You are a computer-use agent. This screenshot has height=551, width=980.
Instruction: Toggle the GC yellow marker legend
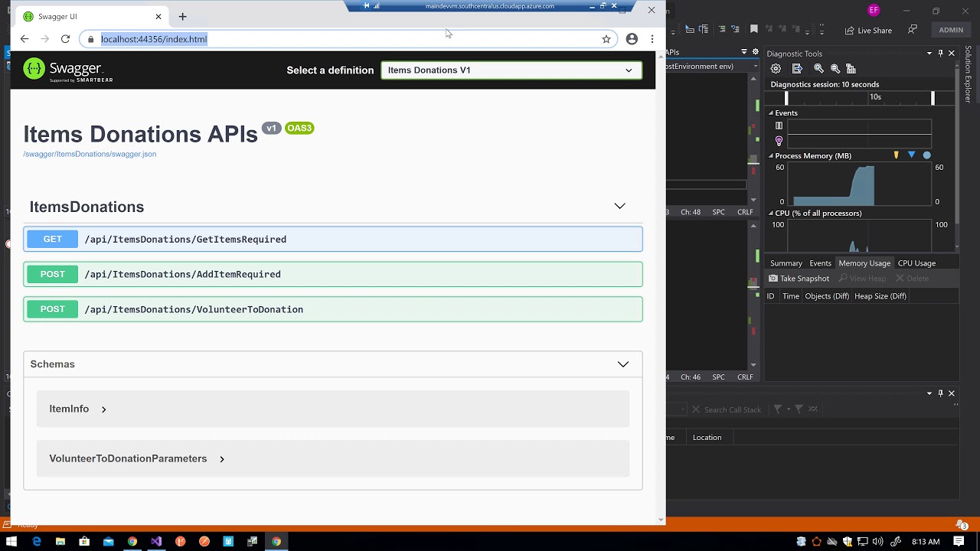[896, 155]
